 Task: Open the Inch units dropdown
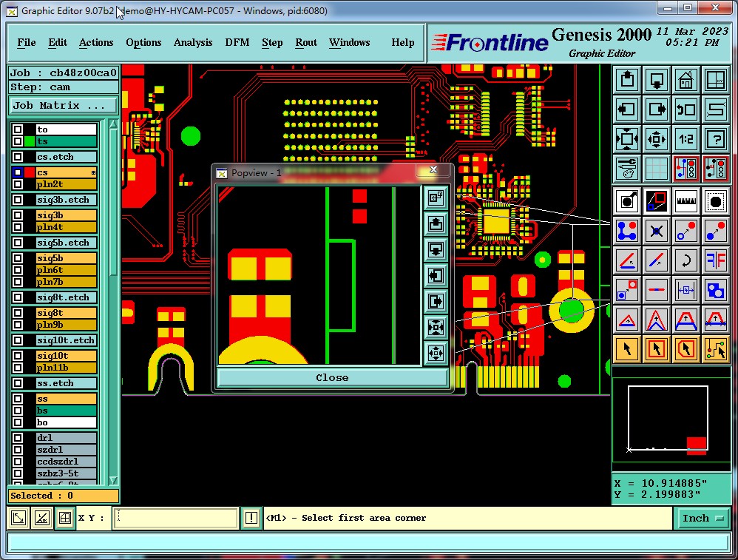click(703, 518)
